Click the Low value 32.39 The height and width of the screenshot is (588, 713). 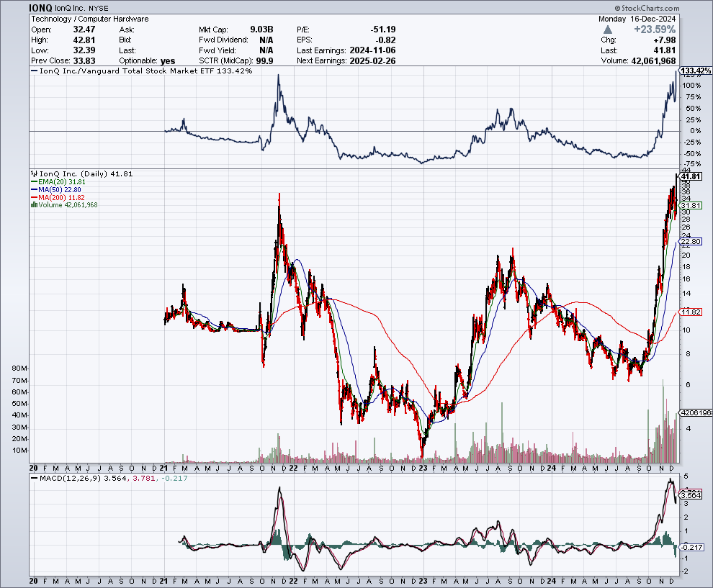84,50
